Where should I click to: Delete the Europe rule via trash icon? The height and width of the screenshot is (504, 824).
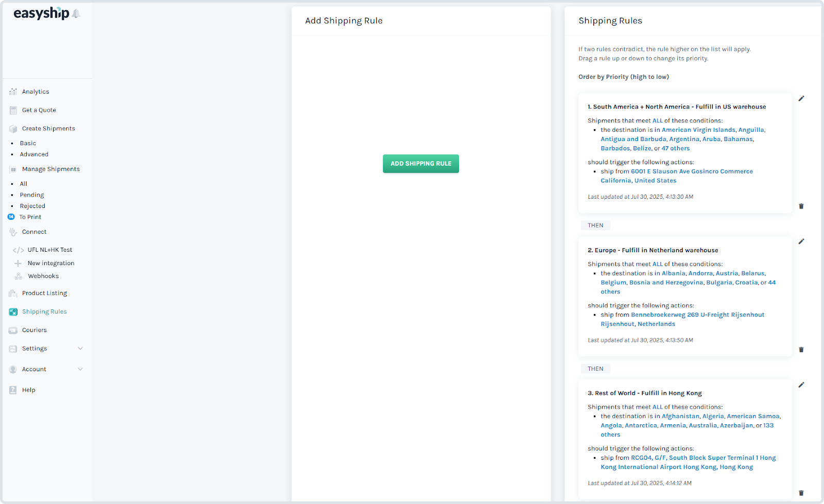(x=801, y=350)
